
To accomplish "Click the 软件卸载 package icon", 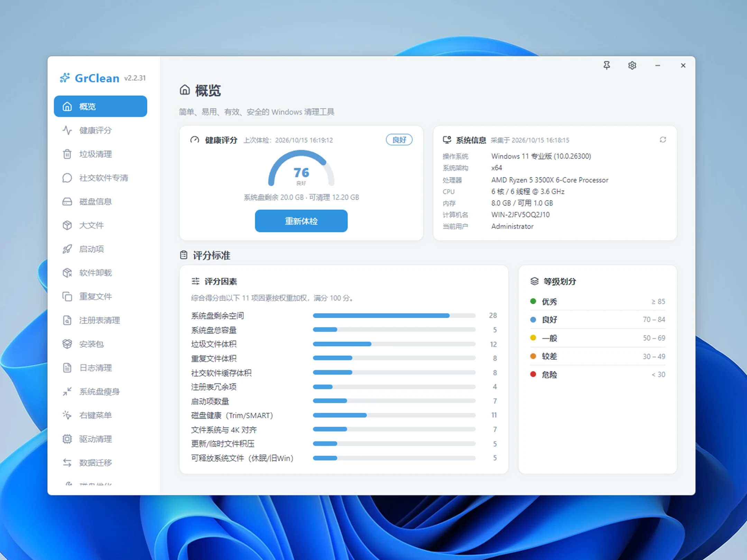I will tap(67, 273).
